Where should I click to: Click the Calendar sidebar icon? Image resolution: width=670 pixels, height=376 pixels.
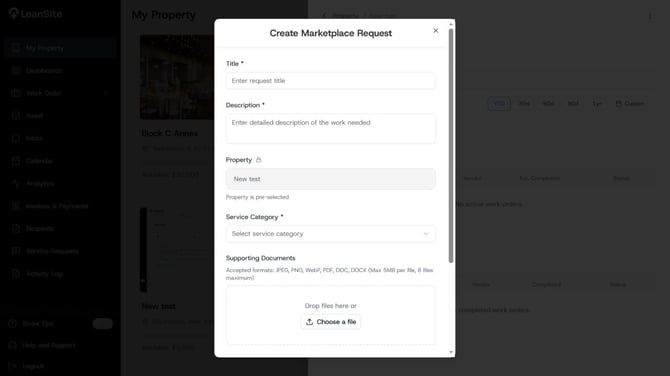coord(16,161)
